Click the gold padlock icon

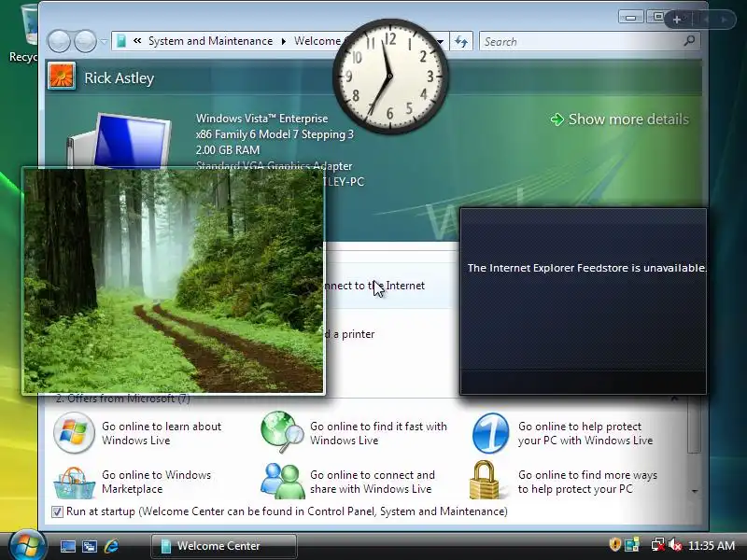point(486,480)
